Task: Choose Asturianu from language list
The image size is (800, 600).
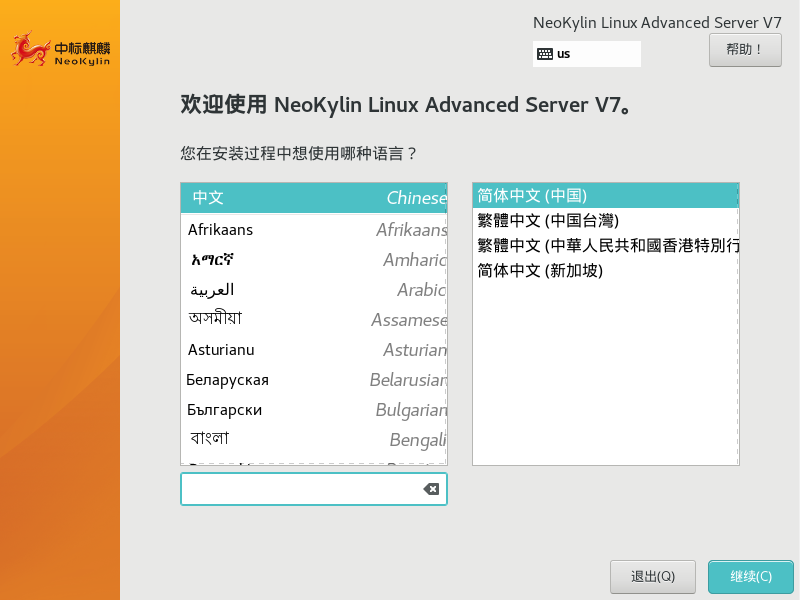Action: 313,349
